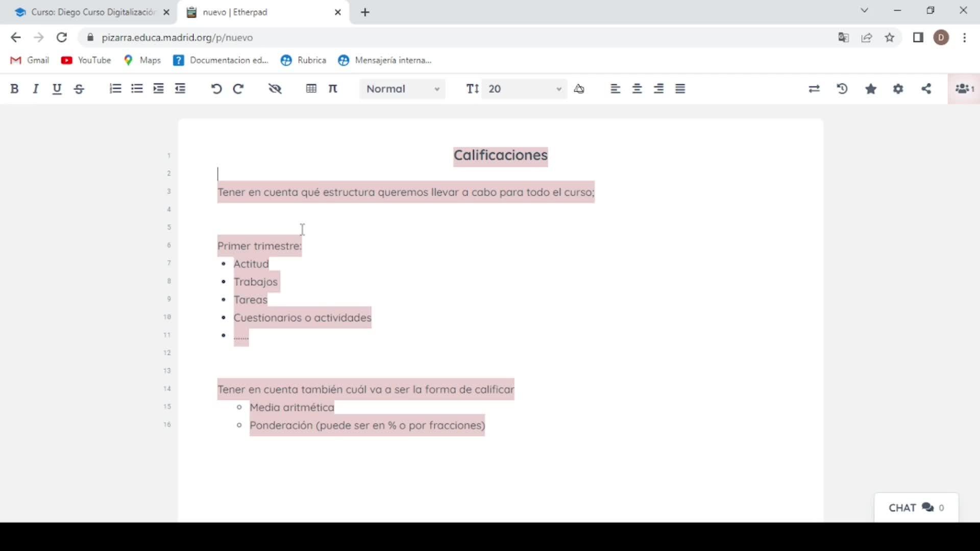Toggle bold formatting in Etherpad toolbar
The image size is (980, 551).
[14, 89]
